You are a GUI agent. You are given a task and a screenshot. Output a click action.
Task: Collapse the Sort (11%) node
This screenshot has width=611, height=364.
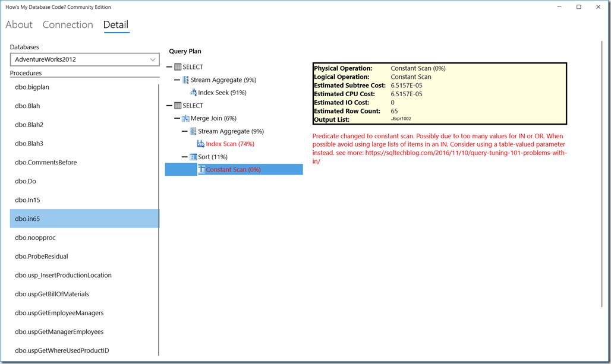pos(185,157)
